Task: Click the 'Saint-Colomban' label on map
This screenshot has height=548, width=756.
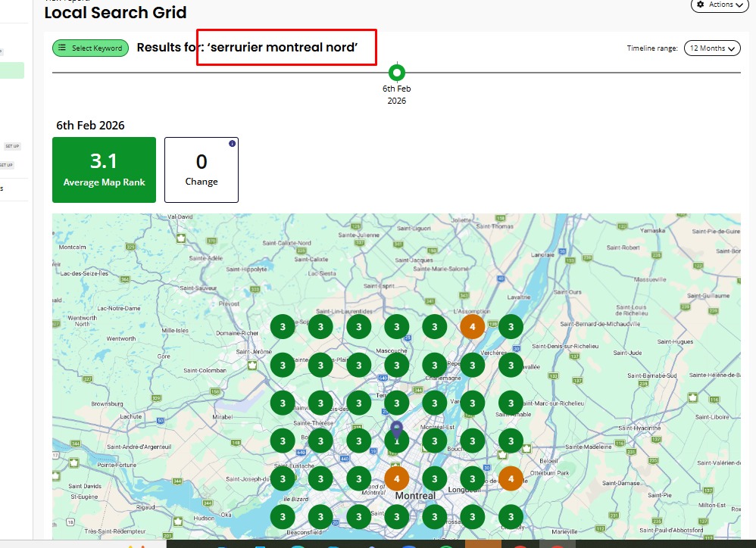Action: (205, 370)
